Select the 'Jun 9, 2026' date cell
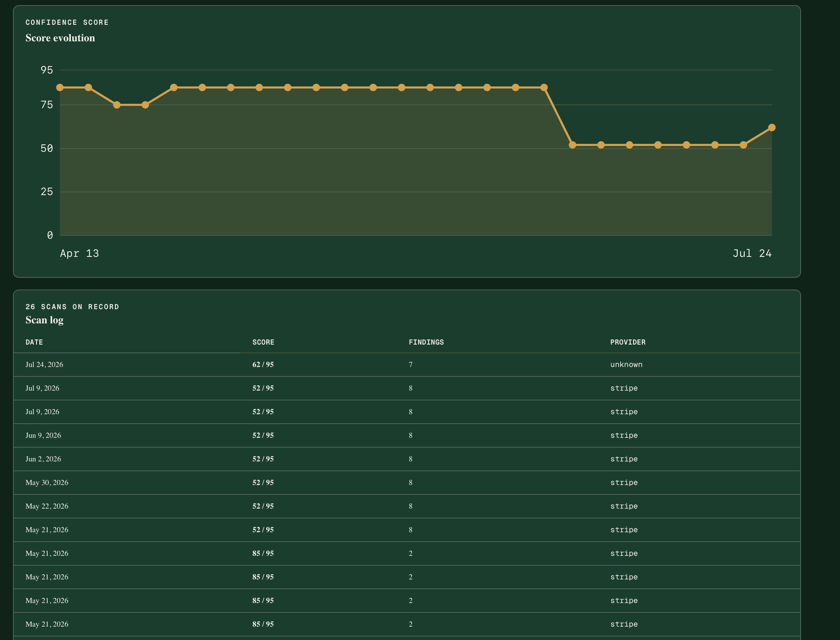This screenshot has height=640, width=840. point(43,435)
